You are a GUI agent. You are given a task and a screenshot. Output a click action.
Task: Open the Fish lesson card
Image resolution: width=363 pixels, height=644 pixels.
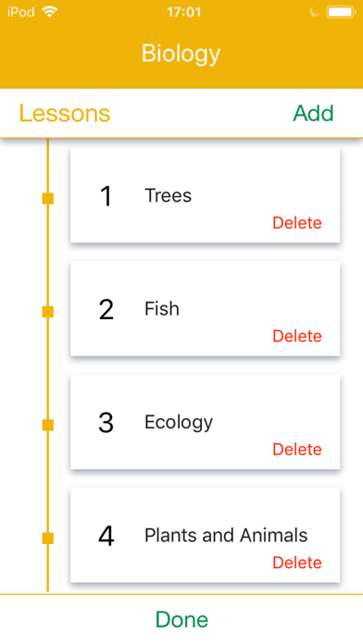[206, 308]
